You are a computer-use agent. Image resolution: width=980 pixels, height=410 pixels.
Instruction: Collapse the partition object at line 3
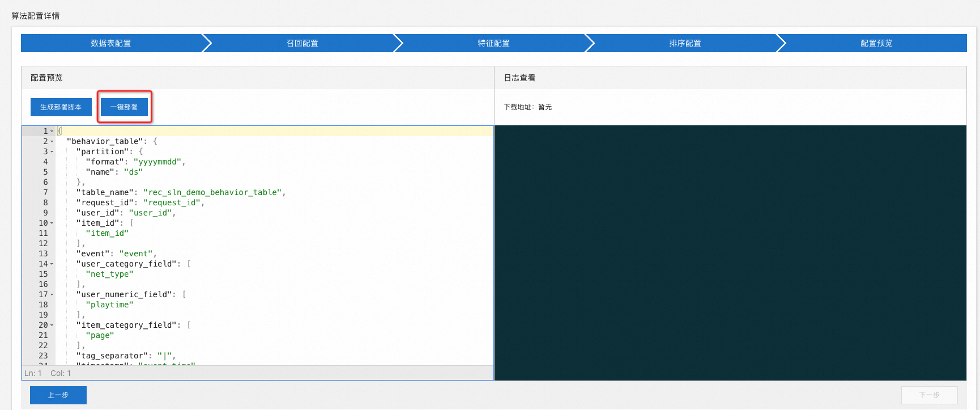point(52,151)
